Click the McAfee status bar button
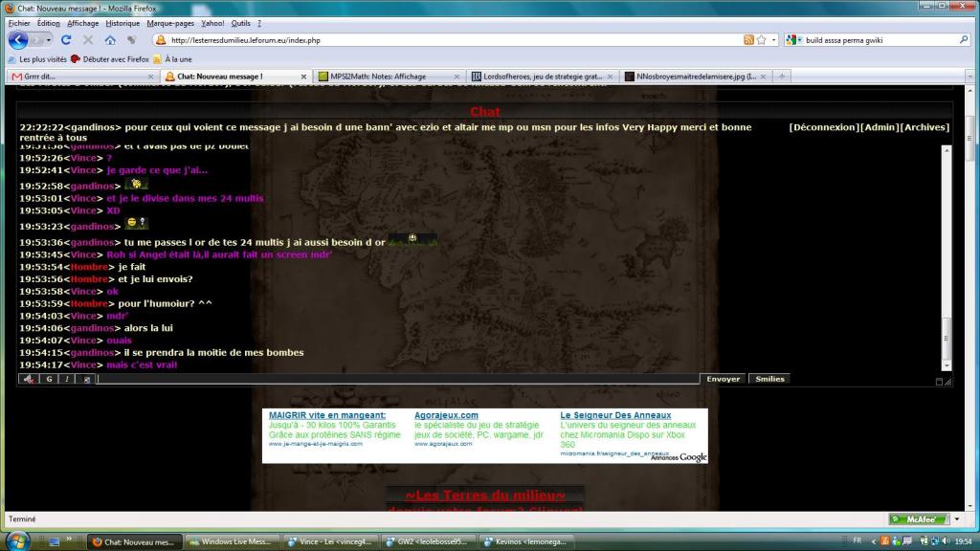This screenshot has width=980, height=551. tap(920, 519)
